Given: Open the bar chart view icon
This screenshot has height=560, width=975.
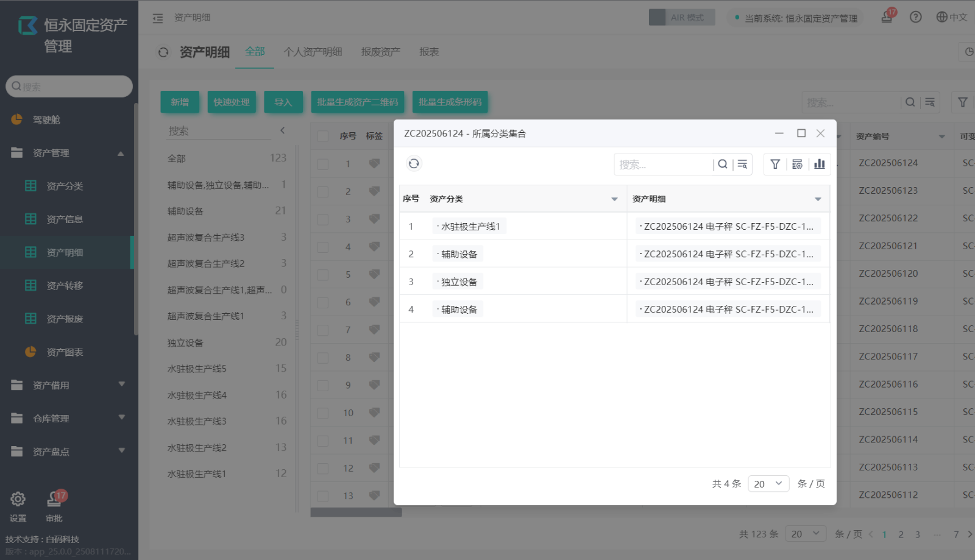Looking at the screenshot, I should (820, 164).
